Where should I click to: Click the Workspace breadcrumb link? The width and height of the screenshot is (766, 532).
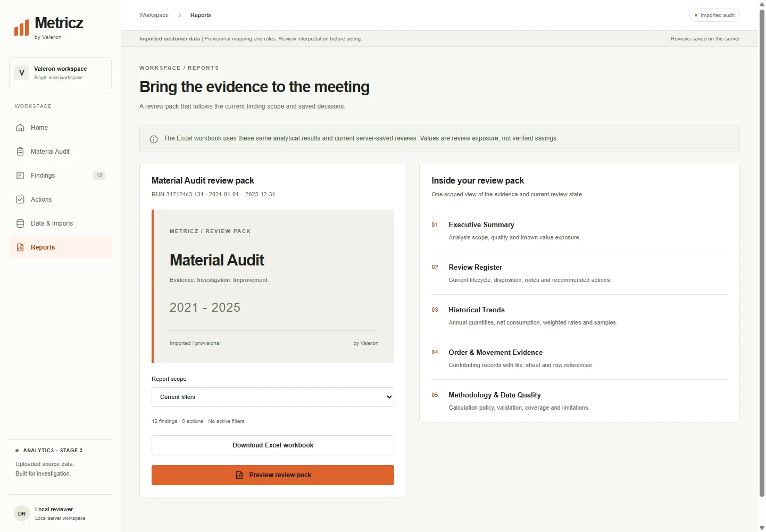154,15
